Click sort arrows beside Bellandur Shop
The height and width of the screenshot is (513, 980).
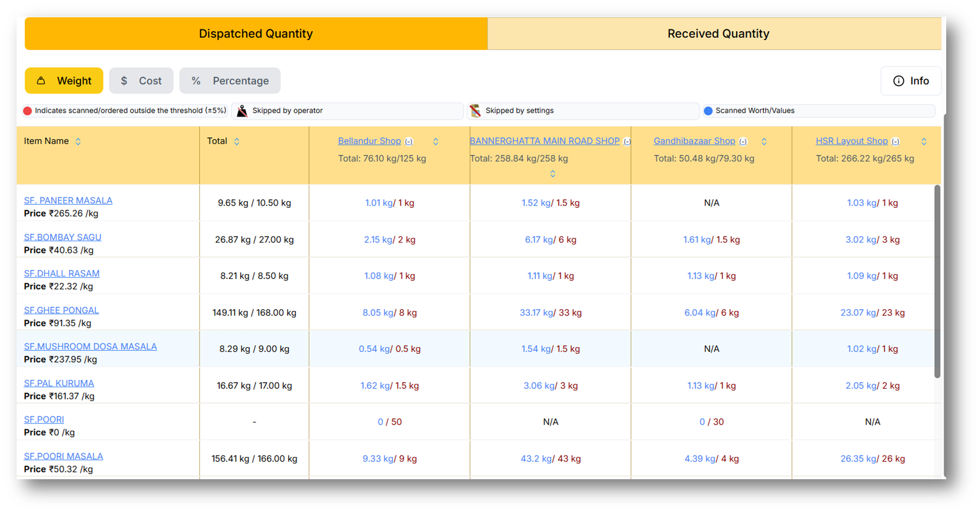point(436,141)
